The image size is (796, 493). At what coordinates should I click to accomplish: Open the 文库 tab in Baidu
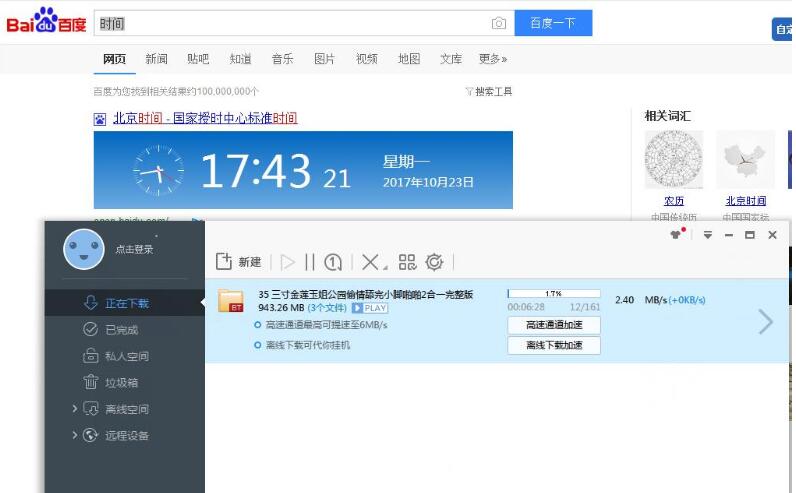451,59
